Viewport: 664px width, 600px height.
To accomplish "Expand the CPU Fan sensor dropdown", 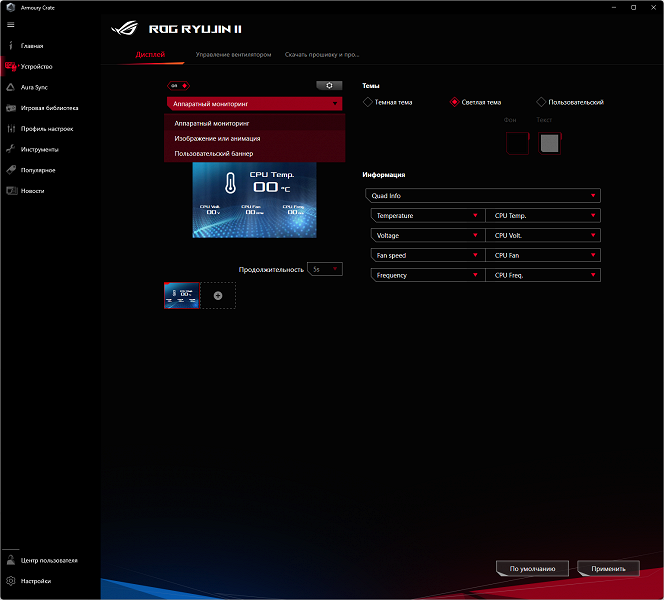I will 543,255.
